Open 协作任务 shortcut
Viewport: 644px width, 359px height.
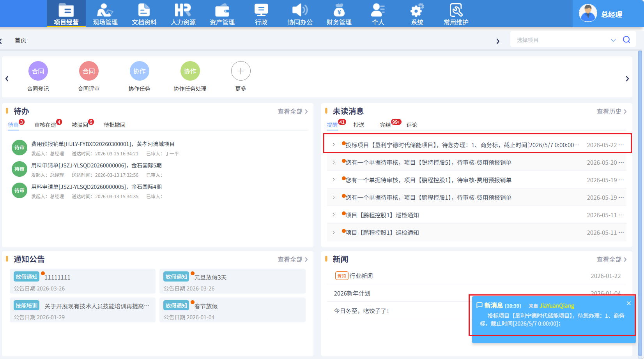[140, 77]
